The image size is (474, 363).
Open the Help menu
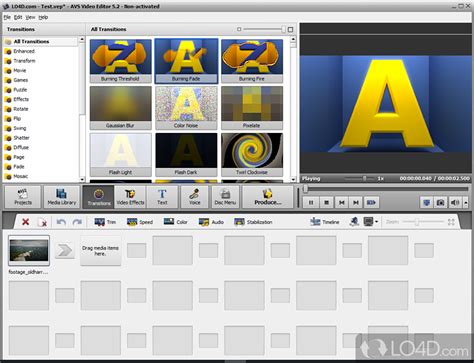(x=43, y=17)
